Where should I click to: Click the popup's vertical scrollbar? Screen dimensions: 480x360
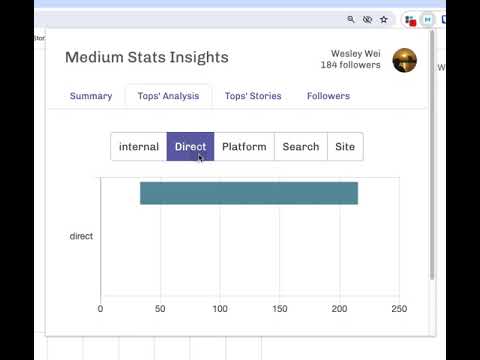pyautogui.click(x=432, y=155)
